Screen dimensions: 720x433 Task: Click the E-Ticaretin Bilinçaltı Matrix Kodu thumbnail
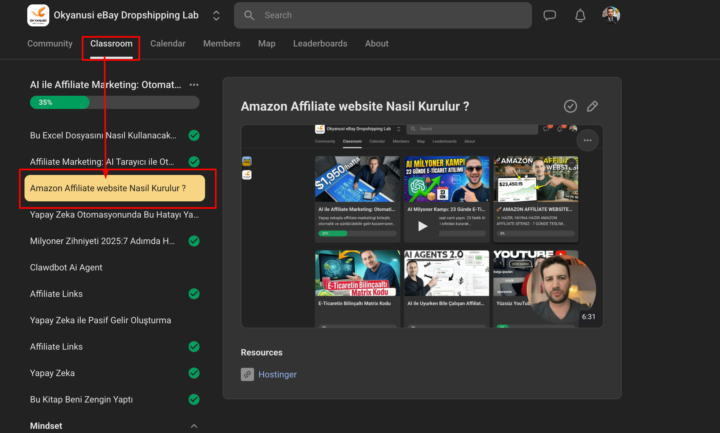click(x=357, y=273)
